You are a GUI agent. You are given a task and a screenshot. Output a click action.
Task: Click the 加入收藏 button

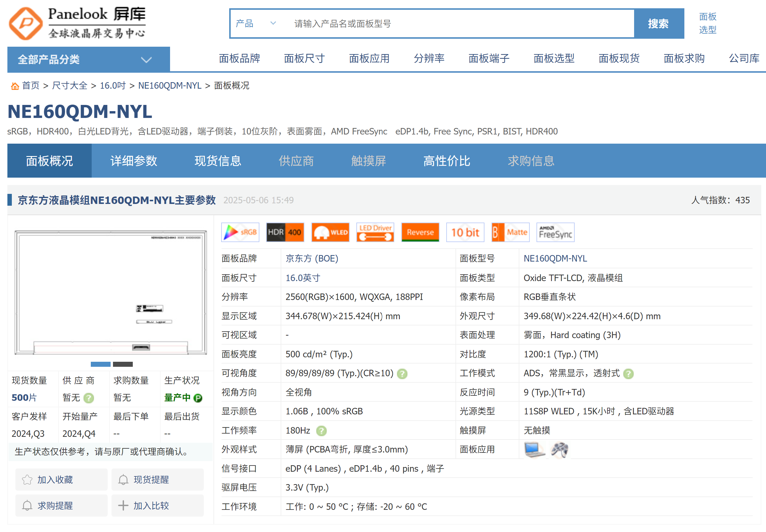pyautogui.click(x=61, y=480)
